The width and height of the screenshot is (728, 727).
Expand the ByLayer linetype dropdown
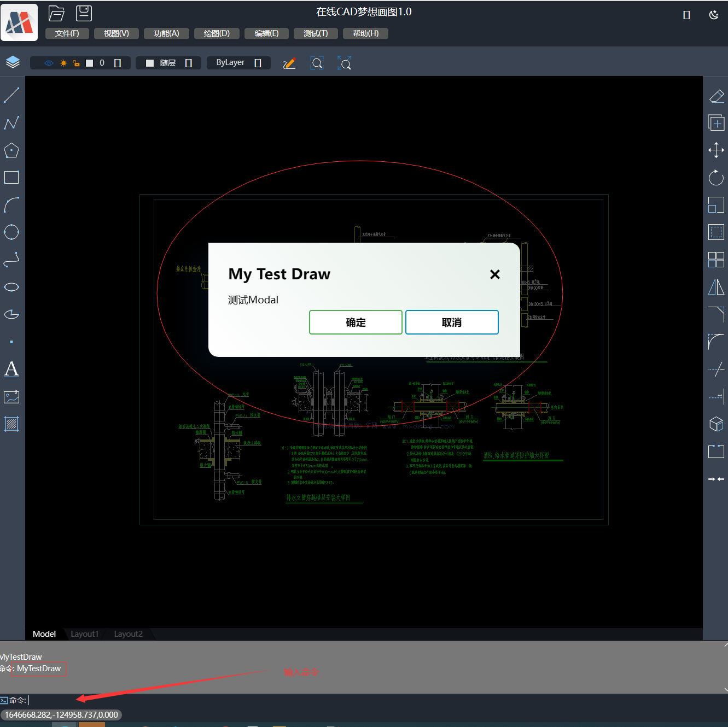click(258, 63)
